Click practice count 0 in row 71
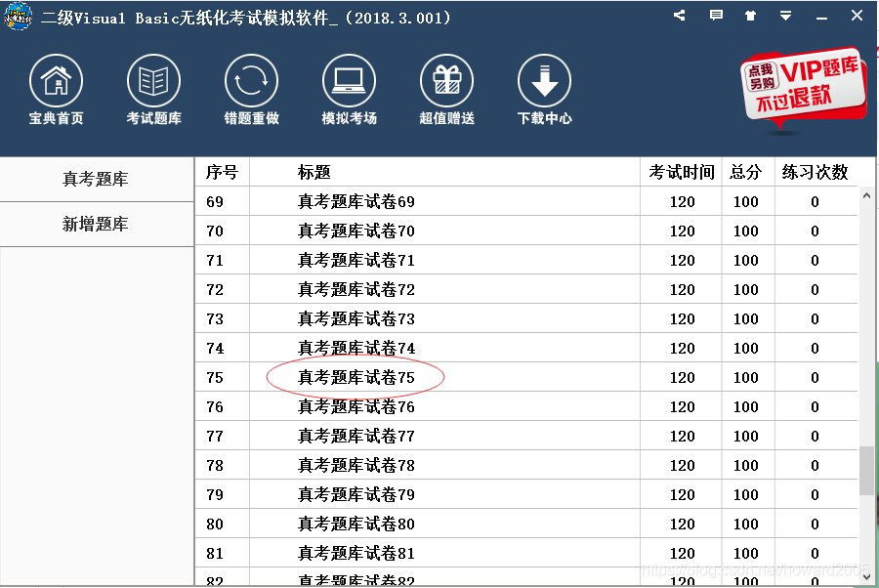Image resolution: width=879 pixels, height=588 pixels. [816, 260]
